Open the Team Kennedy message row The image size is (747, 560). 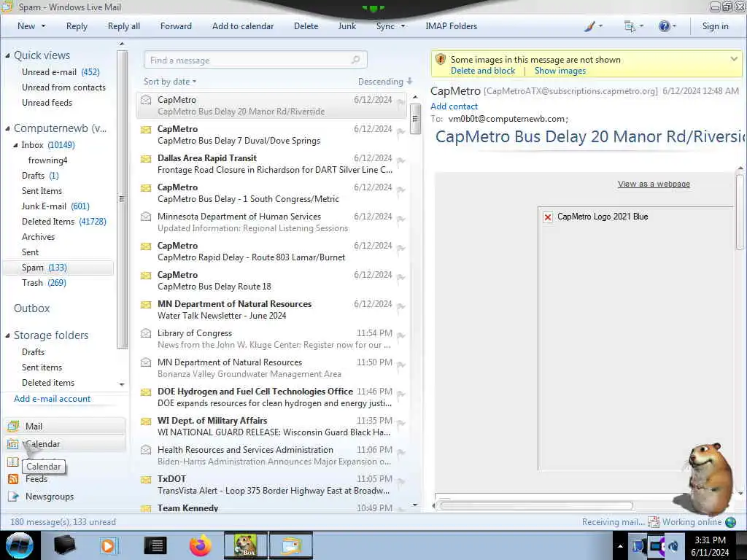[271, 508]
